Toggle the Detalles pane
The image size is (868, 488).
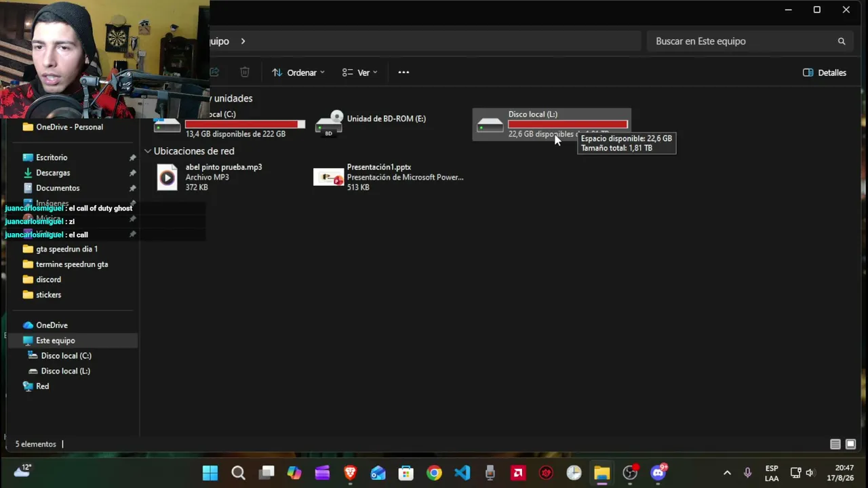[x=825, y=73]
